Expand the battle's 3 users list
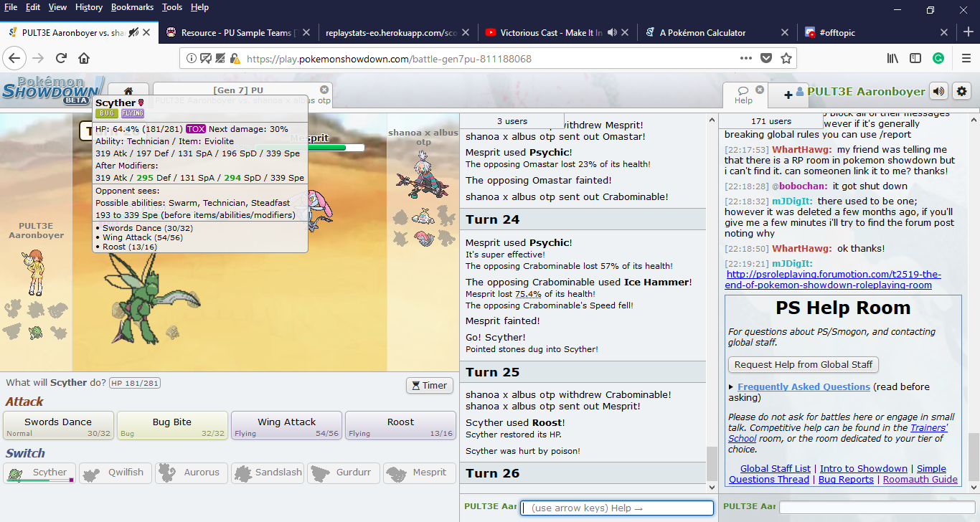Viewport: 980px width, 522px height. [512, 121]
